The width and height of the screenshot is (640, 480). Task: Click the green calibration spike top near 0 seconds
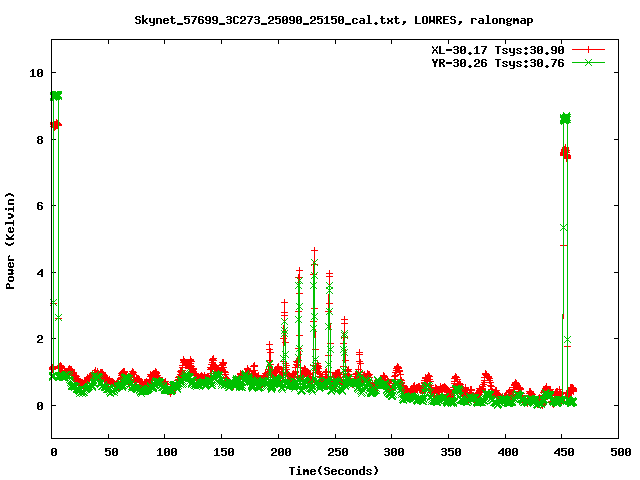[56, 96]
